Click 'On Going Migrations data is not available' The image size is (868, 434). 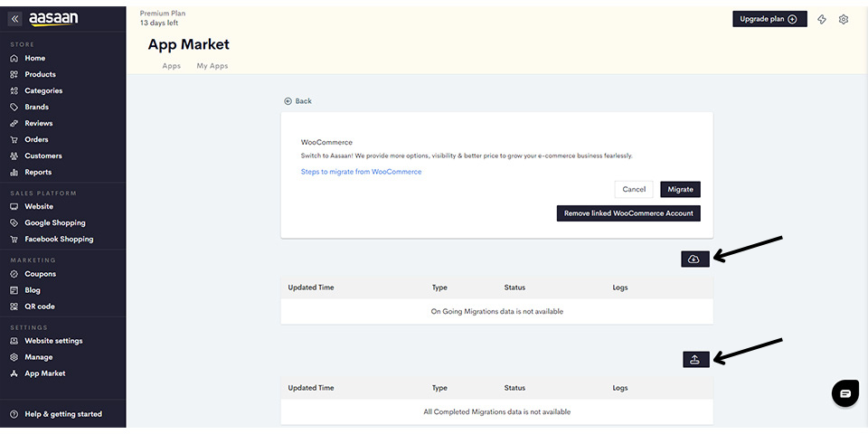coord(497,312)
